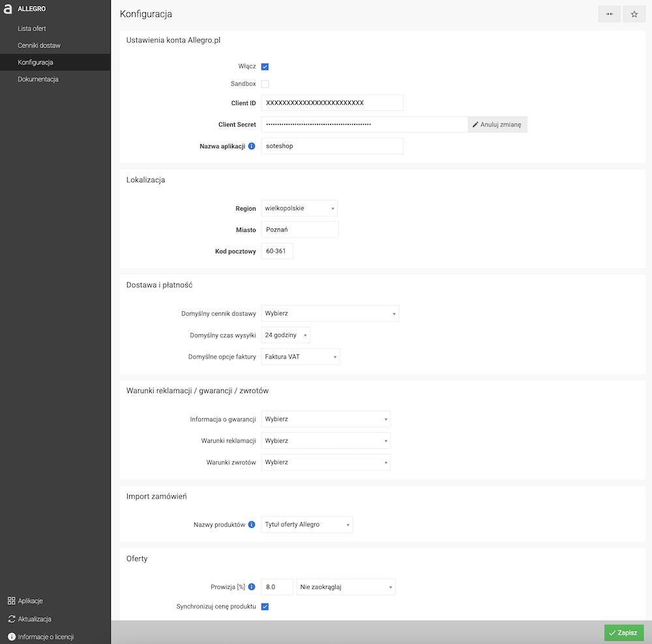The image size is (652, 644).
Task: Click the star favorite icon
Action: (x=634, y=14)
